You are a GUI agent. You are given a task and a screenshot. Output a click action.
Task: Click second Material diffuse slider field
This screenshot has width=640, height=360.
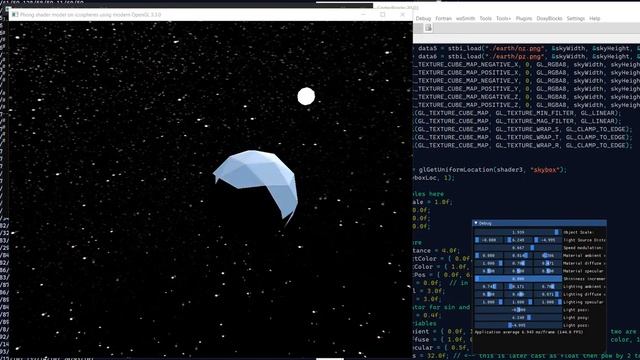click(518, 263)
